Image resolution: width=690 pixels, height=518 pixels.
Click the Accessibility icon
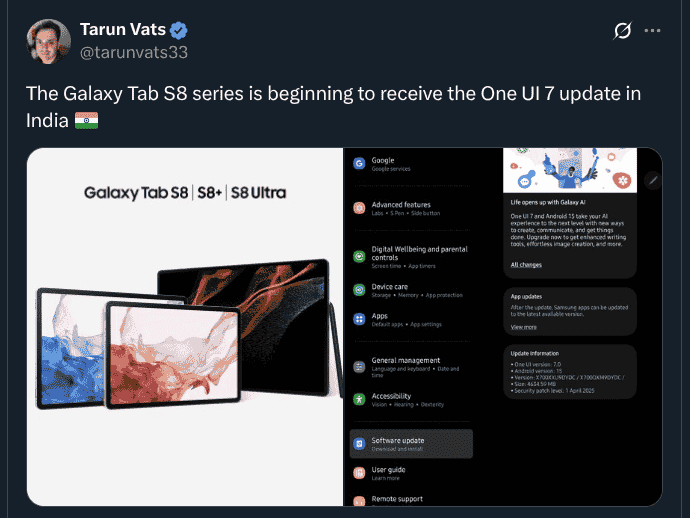point(359,400)
